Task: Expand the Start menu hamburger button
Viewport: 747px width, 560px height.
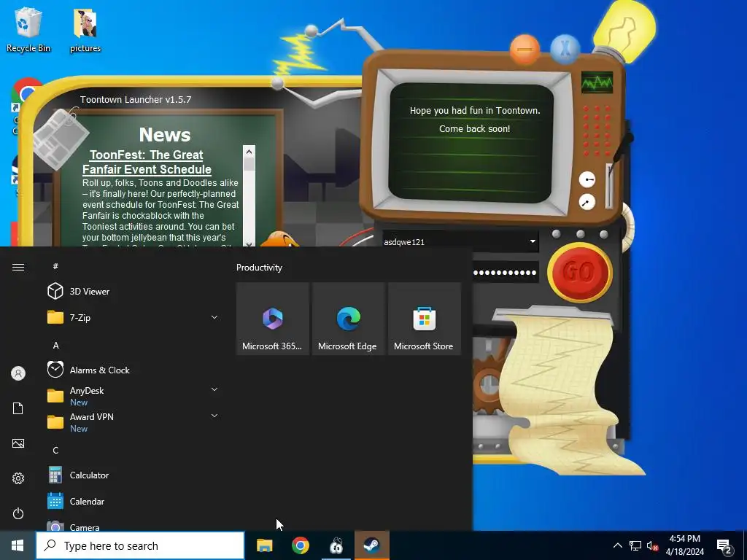Action: 18,267
